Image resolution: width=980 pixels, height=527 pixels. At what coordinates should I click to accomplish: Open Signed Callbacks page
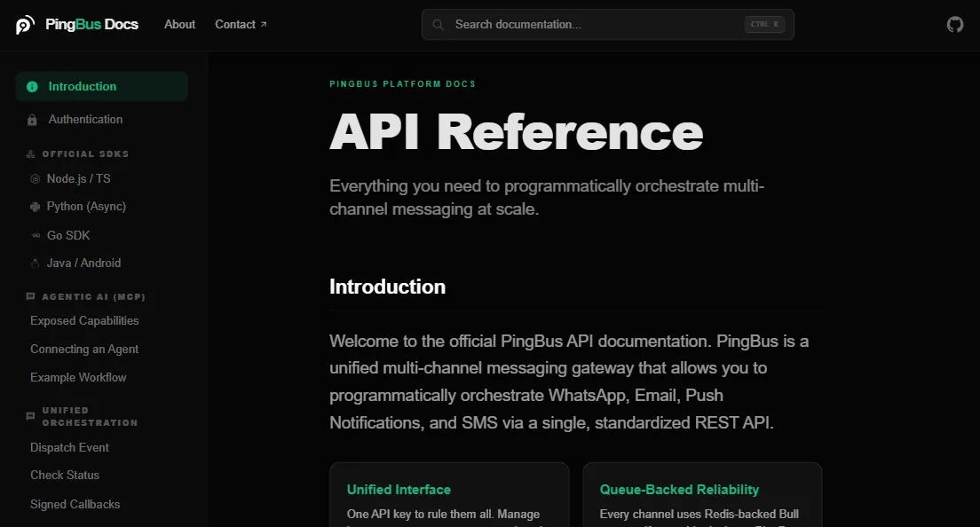(x=75, y=504)
